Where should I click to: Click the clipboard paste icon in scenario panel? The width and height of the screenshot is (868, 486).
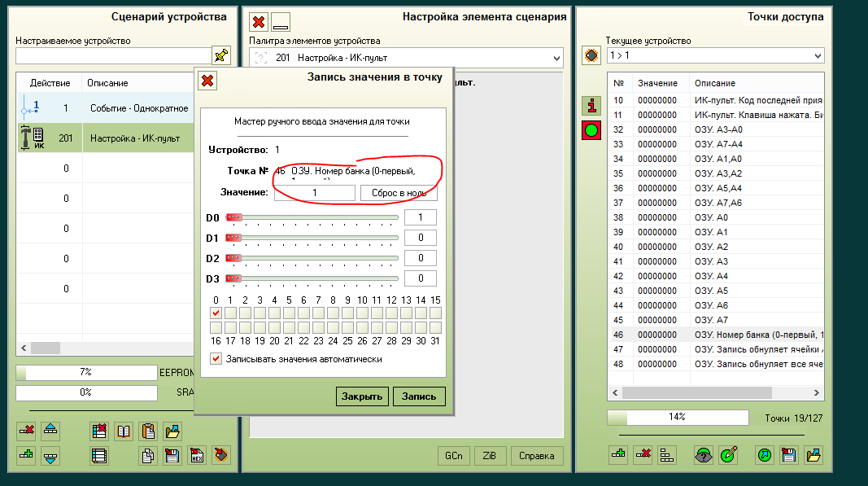pyautogui.click(x=148, y=431)
